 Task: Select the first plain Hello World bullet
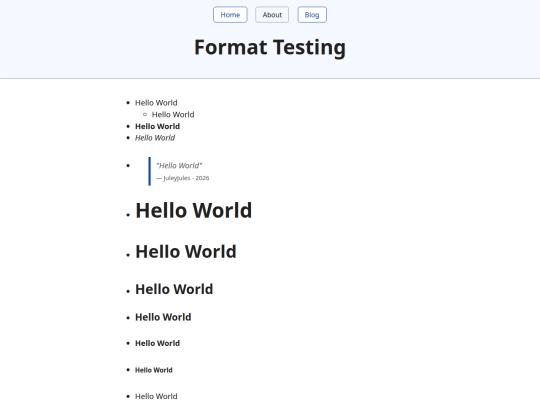(x=156, y=103)
